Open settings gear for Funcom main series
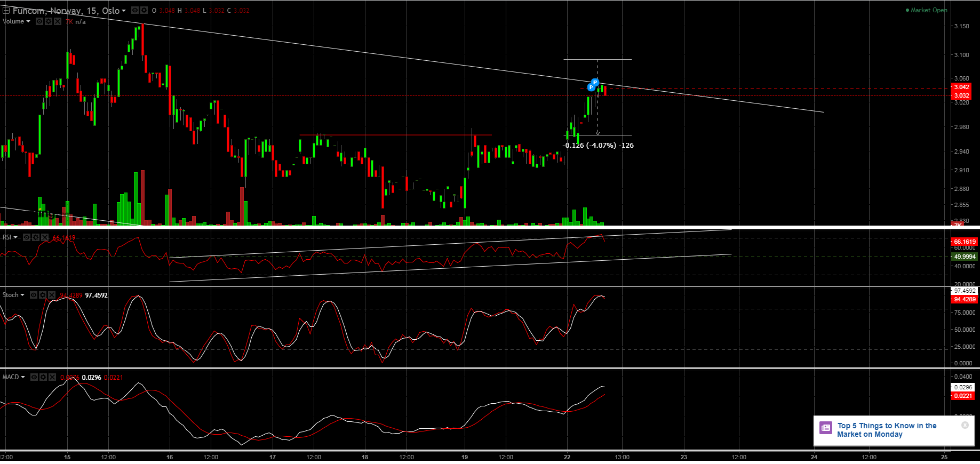This screenshot has height=464, width=980. 144,10
